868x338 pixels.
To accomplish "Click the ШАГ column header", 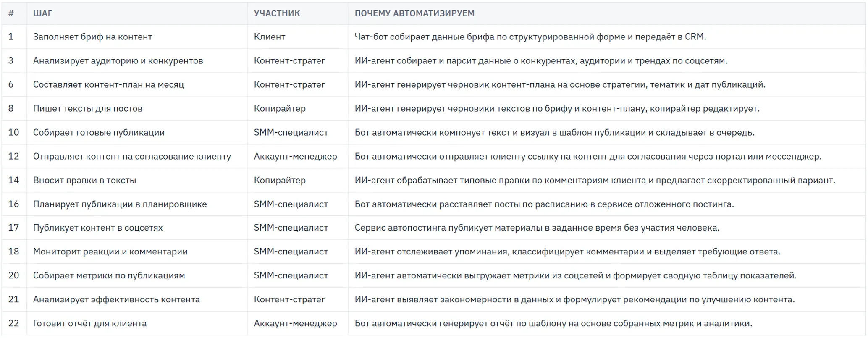I will coord(42,13).
